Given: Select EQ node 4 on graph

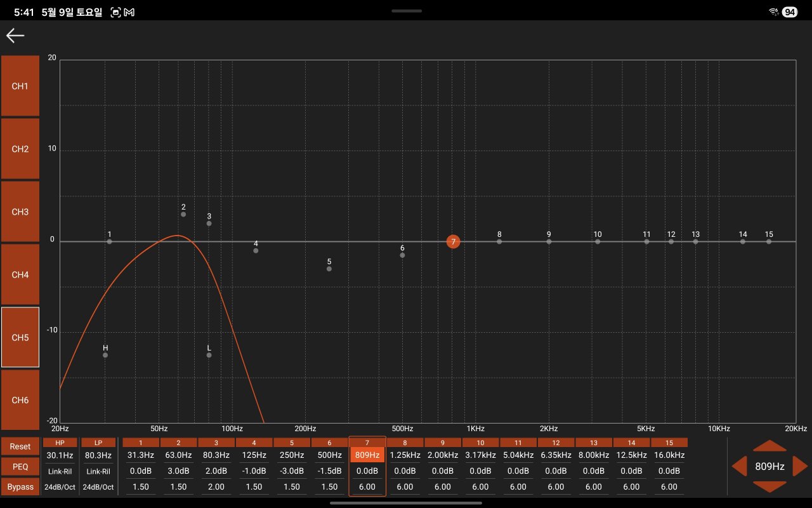Looking at the screenshot, I should (x=256, y=251).
